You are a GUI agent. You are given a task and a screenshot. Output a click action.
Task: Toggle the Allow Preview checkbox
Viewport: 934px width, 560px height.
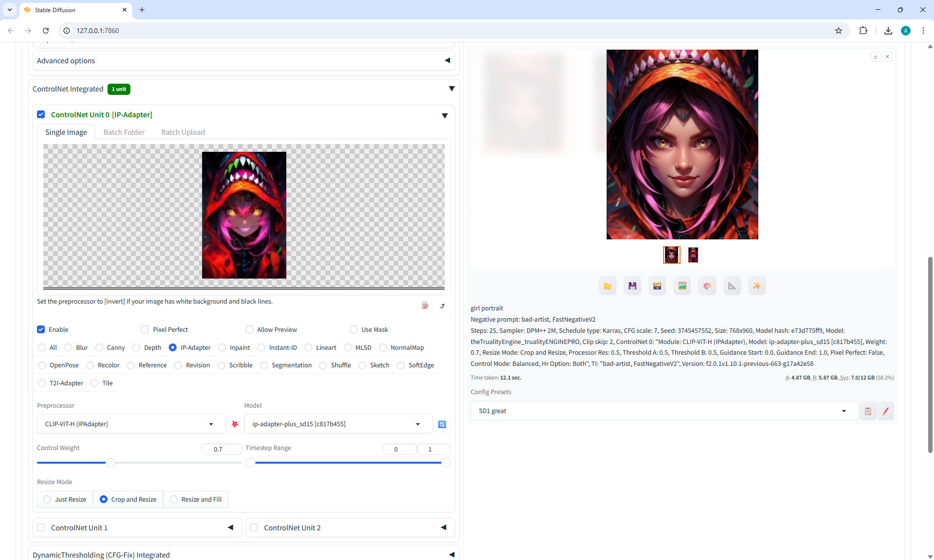(250, 329)
